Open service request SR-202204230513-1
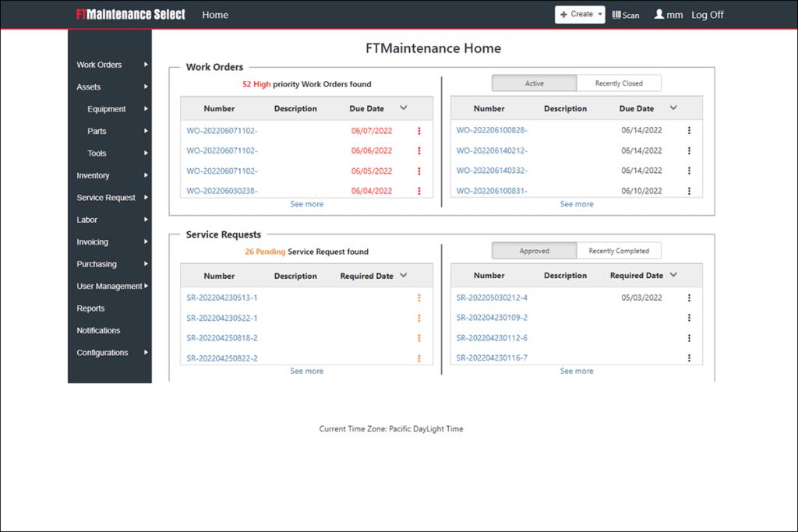Screen dimensions: 798x532 (222, 298)
